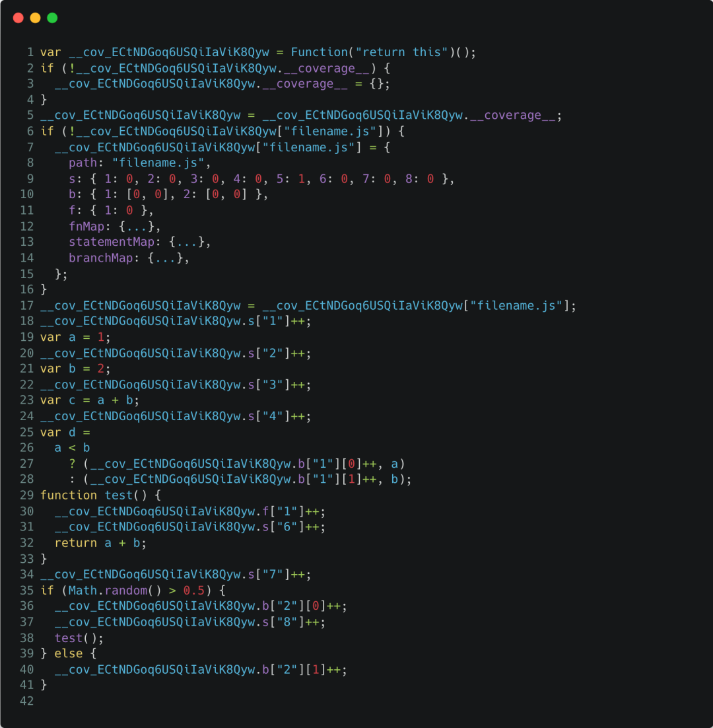Click the s["8"]++ counter line 37
Image resolution: width=713 pixels, height=728 pixels.
click(190, 622)
